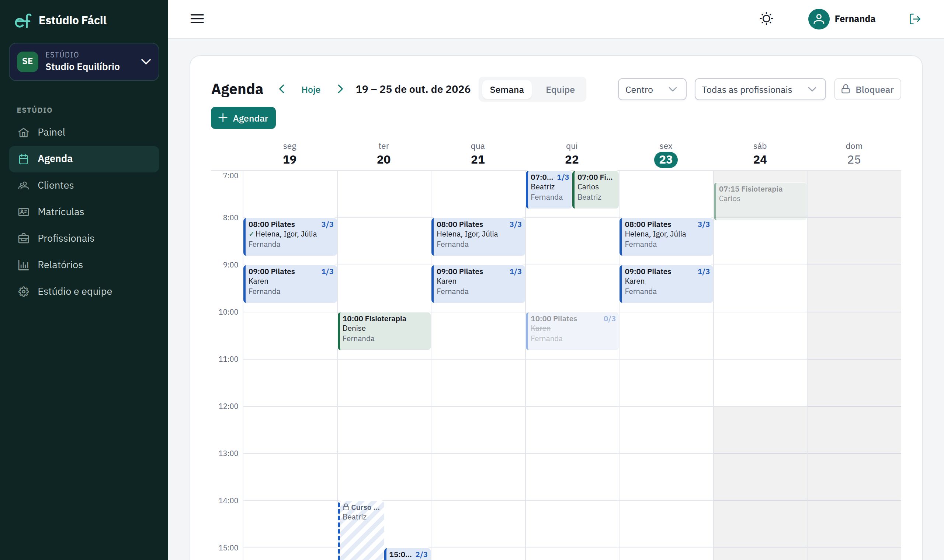Click the Hoje link
This screenshot has width=944, height=560.
click(x=311, y=90)
